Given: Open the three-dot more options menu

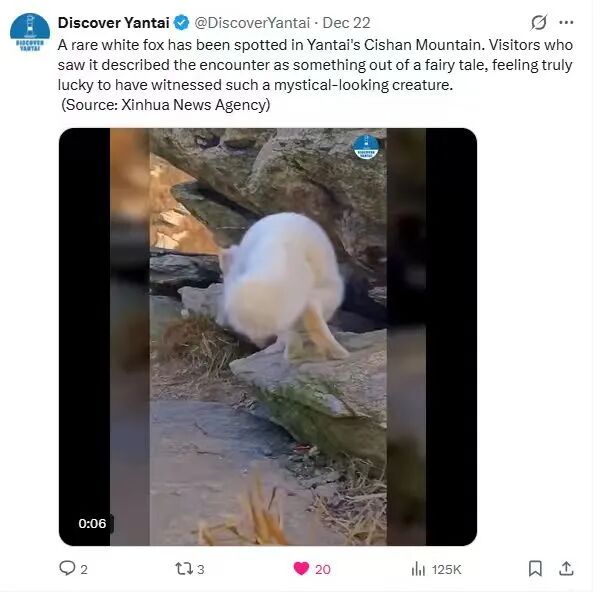Looking at the screenshot, I should [566, 23].
